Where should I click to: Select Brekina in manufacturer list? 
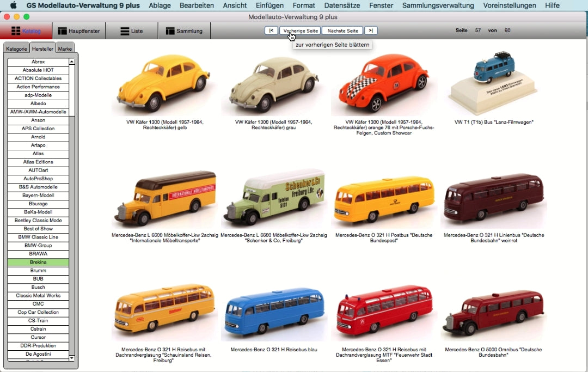click(38, 263)
